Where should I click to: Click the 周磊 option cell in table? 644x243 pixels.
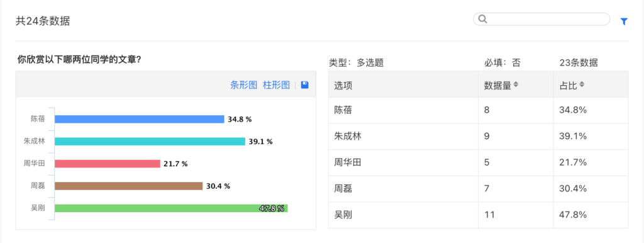403,189
